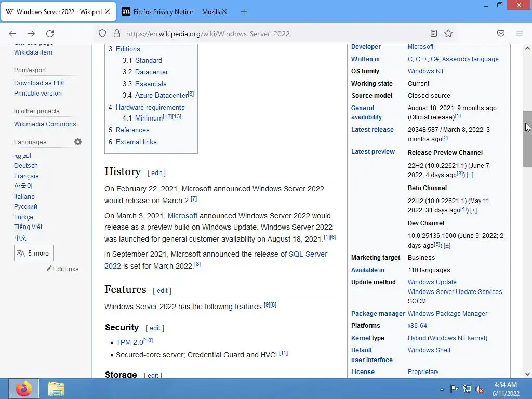Open the Save to Pocket icon
Image resolution: width=532 pixels, height=399 pixels.
tap(501, 33)
